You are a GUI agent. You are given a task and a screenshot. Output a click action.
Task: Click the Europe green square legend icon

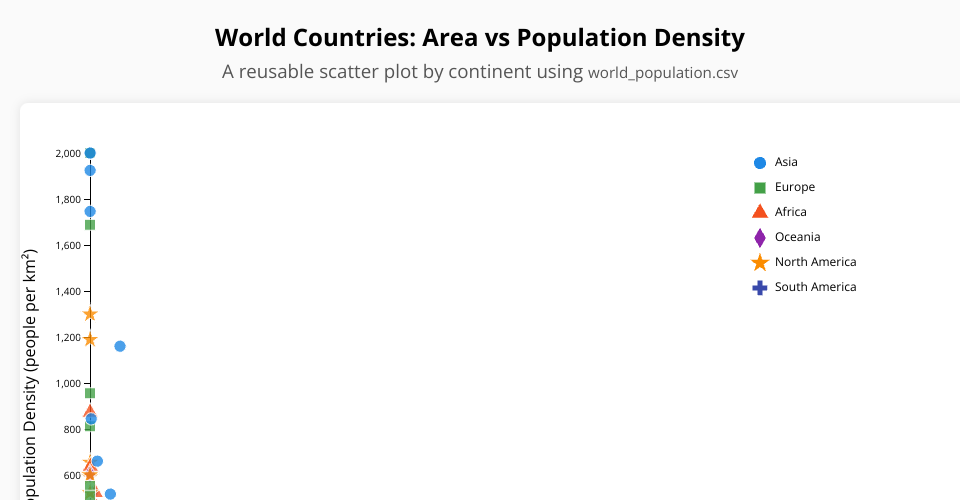(x=759, y=187)
